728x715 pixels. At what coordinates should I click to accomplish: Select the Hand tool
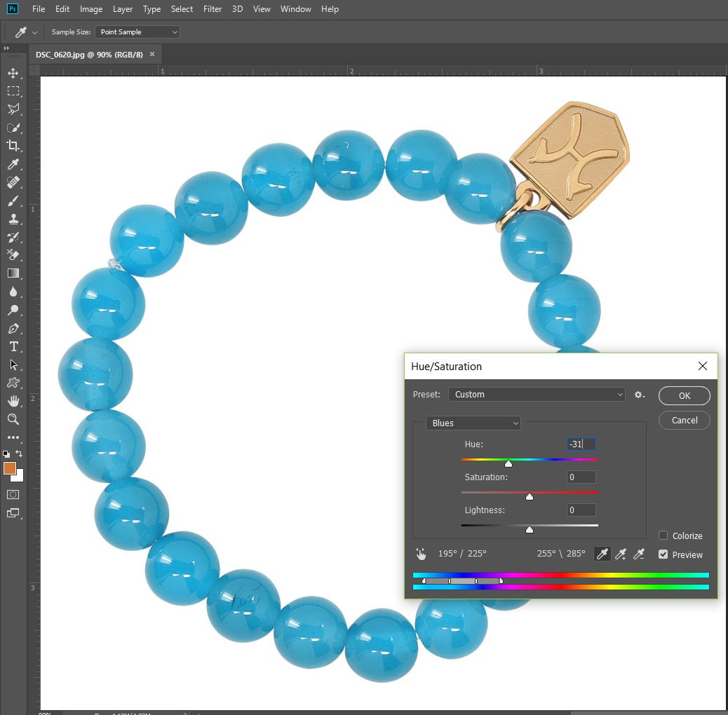pos(13,401)
